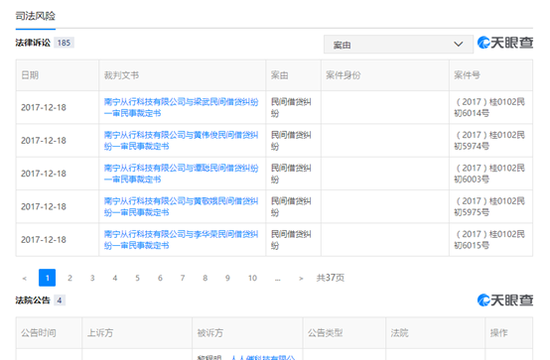Go to page 8 of lawsuits
The height and width of the screenshot is (360, 550).
pos(205,278)
